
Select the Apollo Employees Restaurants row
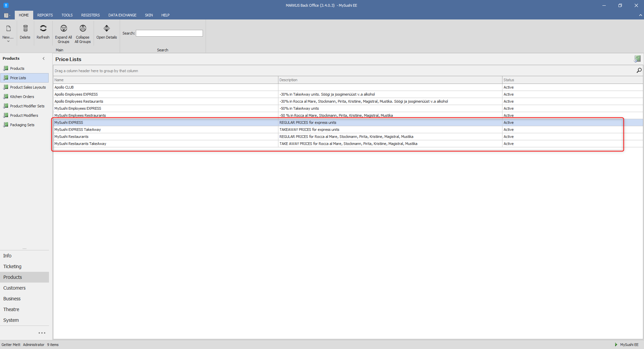click(348, 101)
